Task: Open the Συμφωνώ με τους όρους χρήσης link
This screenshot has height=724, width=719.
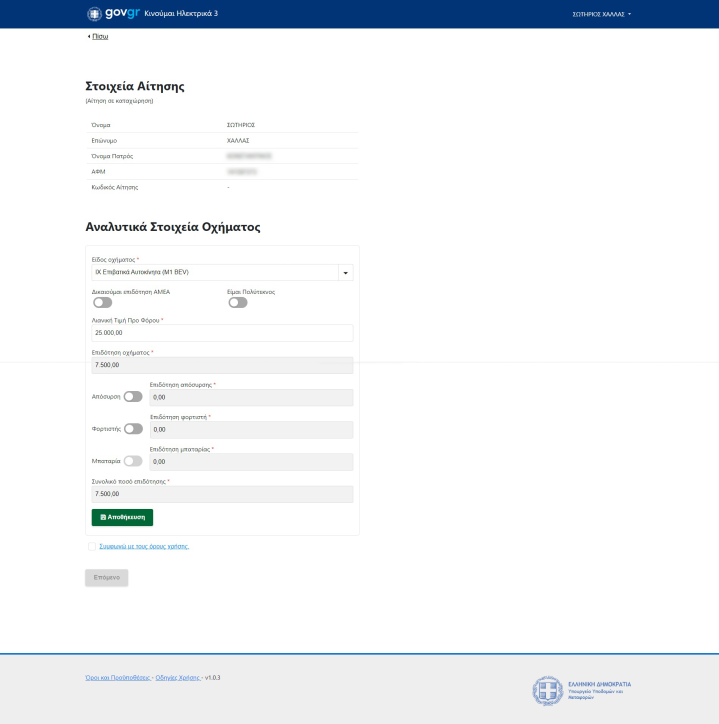Action: (144, 546)
